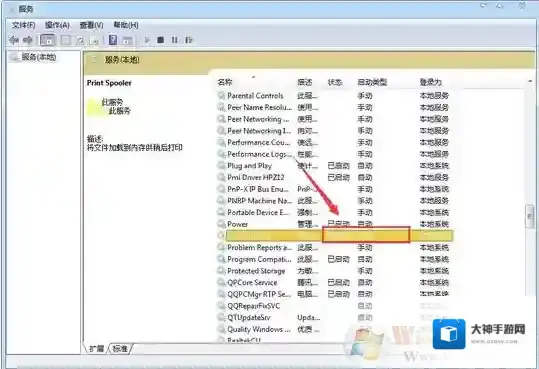Click the Forward arrow toolbar icon

click(28, 40)
